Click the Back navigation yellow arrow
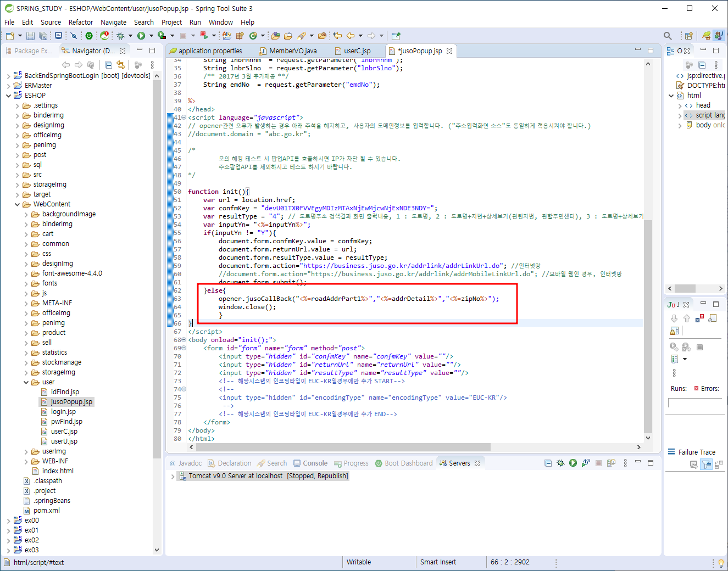 (351, 36)
